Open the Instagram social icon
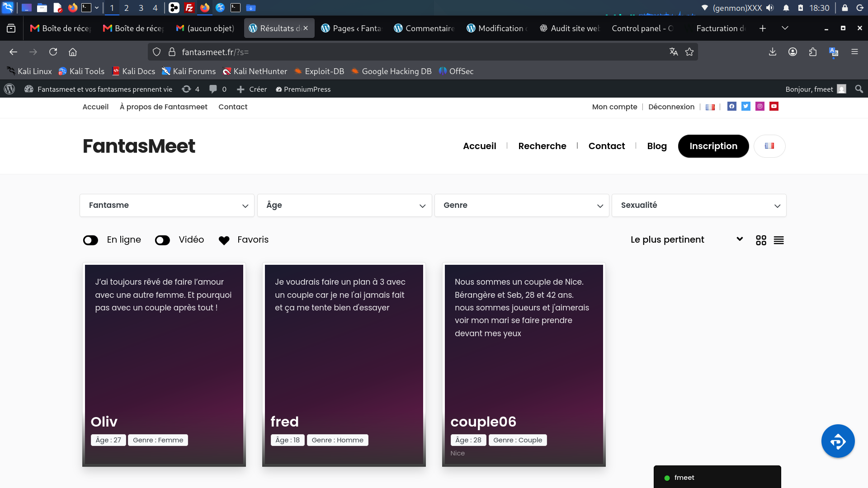868x488 pixels. coord(760,106)
